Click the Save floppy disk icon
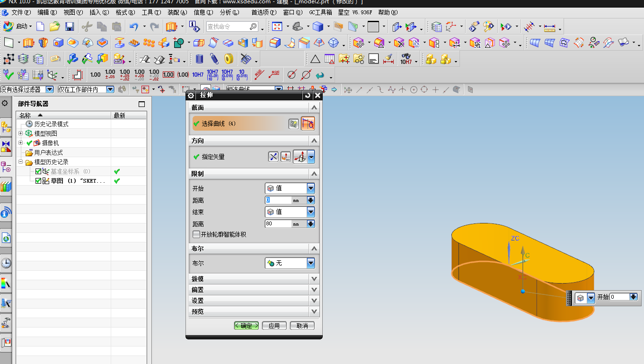 click(70, 27)
